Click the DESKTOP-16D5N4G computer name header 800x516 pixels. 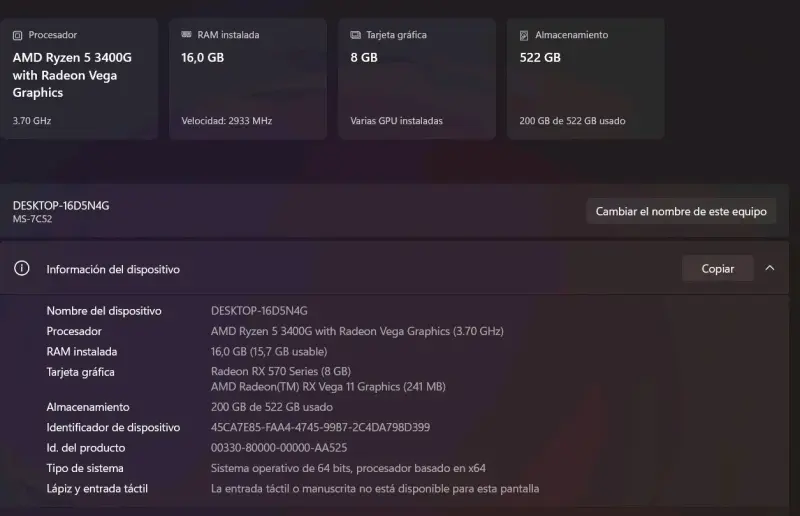coord(61,206)
